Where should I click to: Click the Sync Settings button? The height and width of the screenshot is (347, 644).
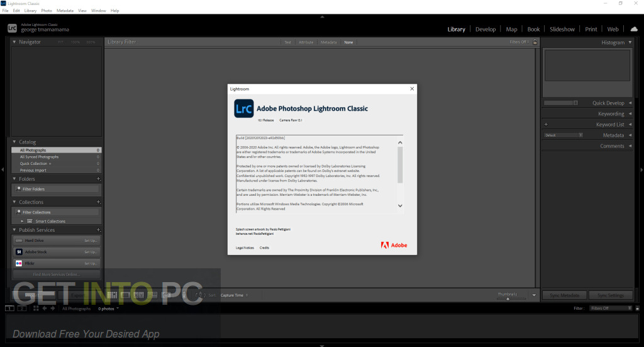[610, 295]
